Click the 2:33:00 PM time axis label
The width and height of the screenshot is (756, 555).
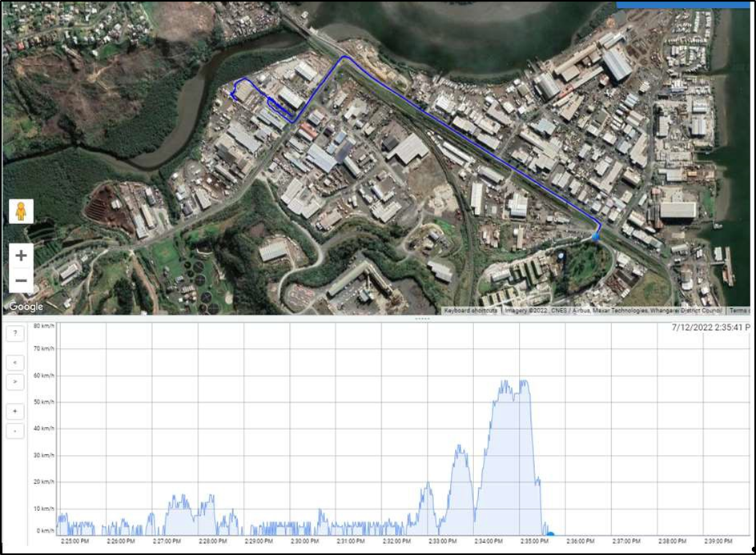tap(442, 541)
